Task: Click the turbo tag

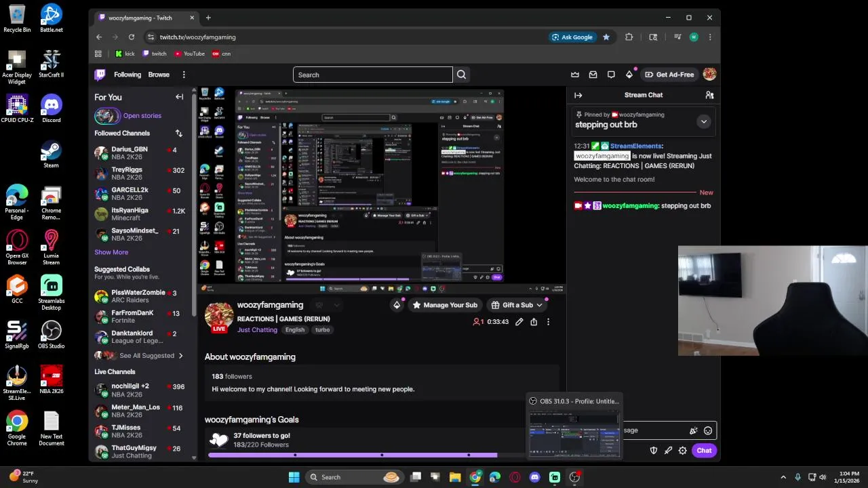Action: click(322, 330)
